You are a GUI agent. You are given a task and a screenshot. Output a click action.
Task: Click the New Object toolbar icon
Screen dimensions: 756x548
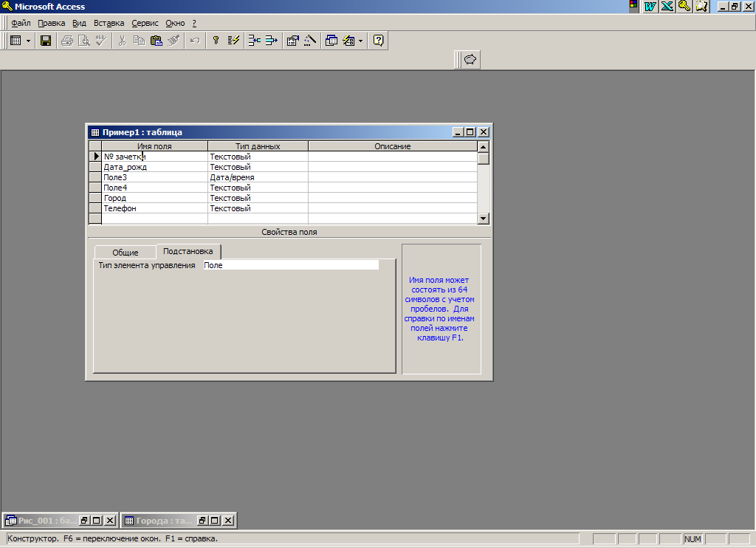(x=348, y=41)
